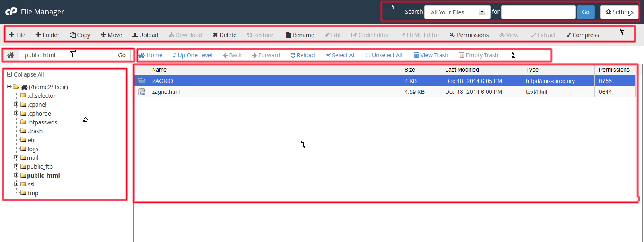This screenshot has width=644, height=242.
Task: Click the Restore toolbar button
Action: [x=260, y=35]
